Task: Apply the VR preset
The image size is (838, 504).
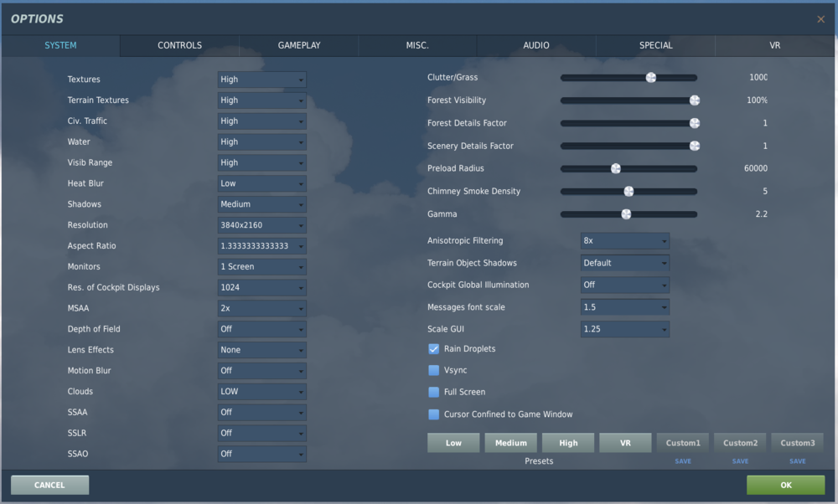Action: point(625,443)
